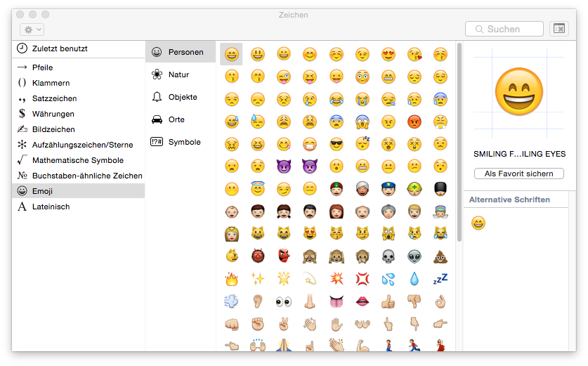Viewport: 588px width, 366px height.
Task: Choose the face screaming in fear emoji
Action: tap(362, 122)
